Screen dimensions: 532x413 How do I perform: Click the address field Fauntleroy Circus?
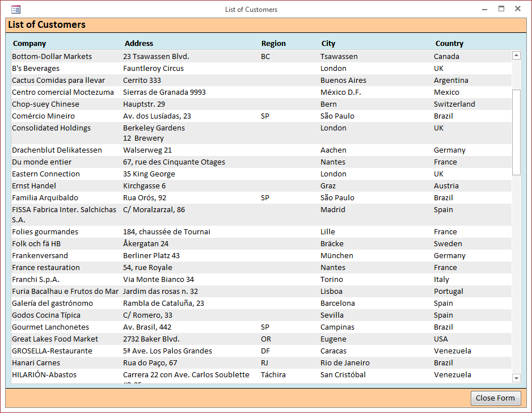(153, 69)
